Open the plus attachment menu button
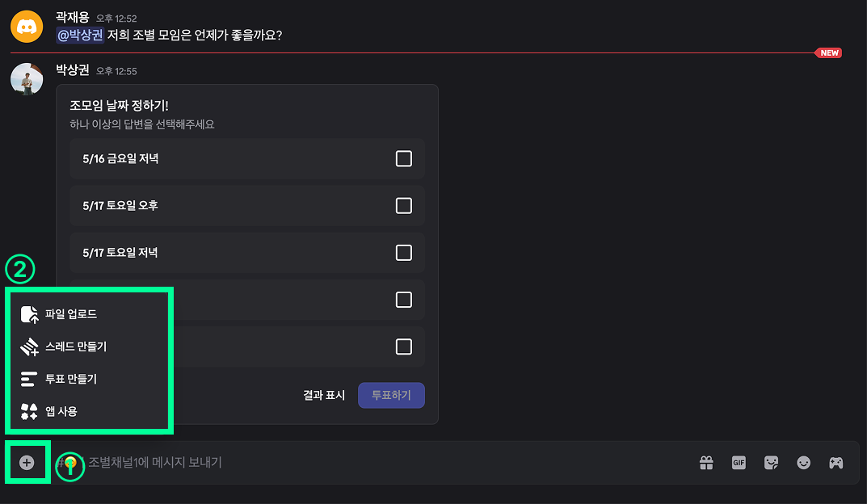This screenshot has height=504, width=867. (27, 463)
